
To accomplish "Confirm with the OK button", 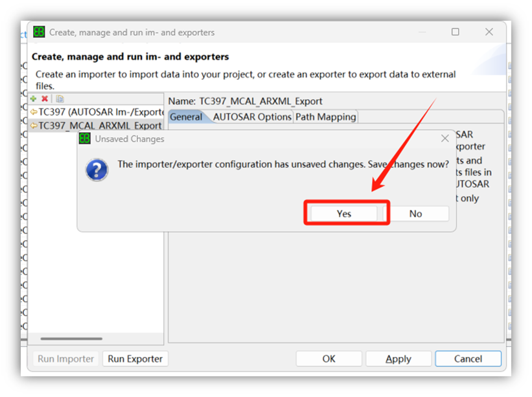I will click(x=329, y=359).
